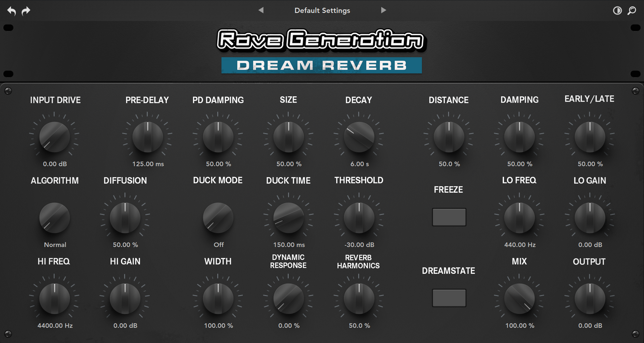Click the redo arrow icon
This screenshot has width=644, height=343.
point(26,11)
